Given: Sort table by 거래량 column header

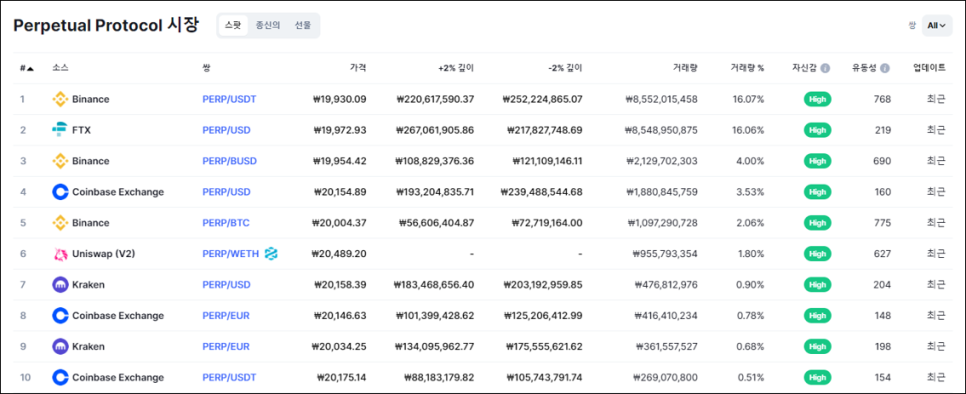Looking at the screenshot, I should 686,68.
